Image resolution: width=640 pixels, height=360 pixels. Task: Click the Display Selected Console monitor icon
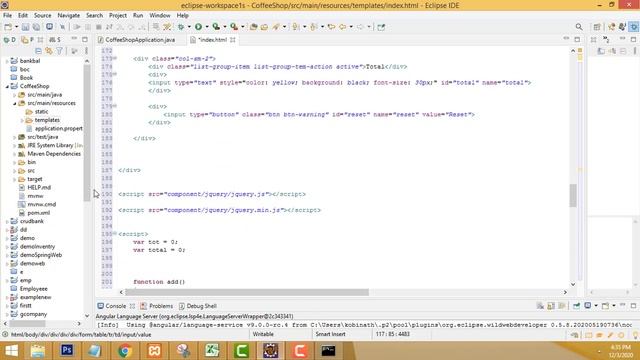tap(588, 306)
